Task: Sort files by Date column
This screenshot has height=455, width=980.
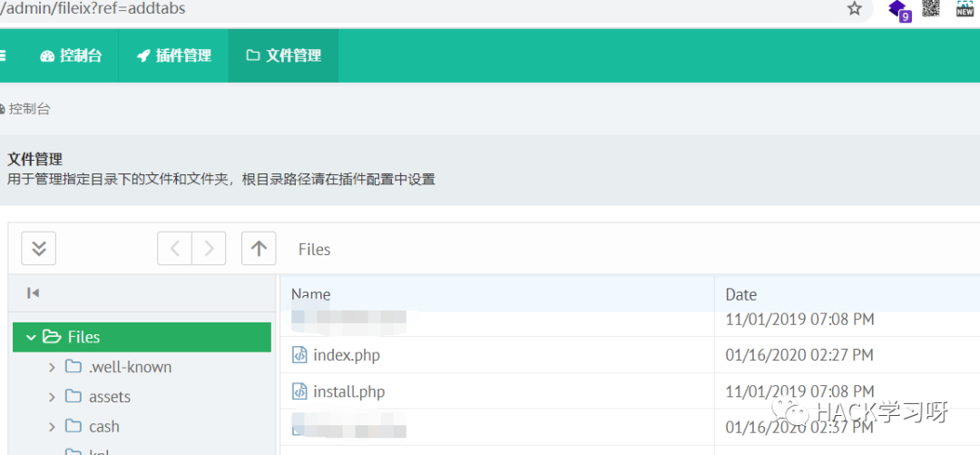Action: (740, 294)
